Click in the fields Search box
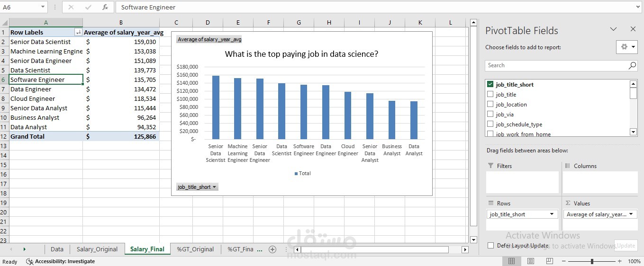This screenshot has width=644, height=266. click(556, 66)
